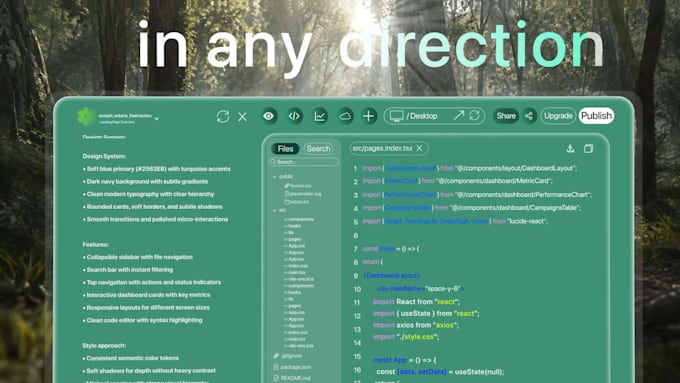Click the 'Features:' heading

click(x=95, y=245)
